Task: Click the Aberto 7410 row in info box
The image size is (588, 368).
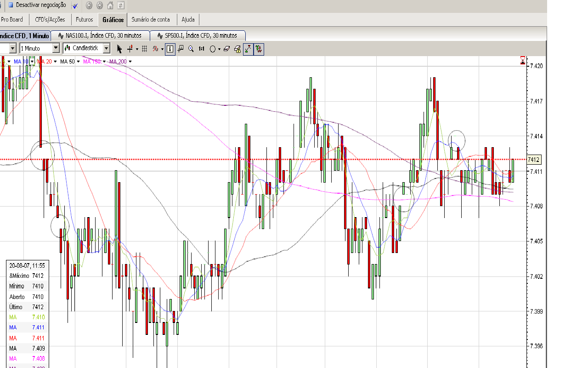Action: [27, 297]
